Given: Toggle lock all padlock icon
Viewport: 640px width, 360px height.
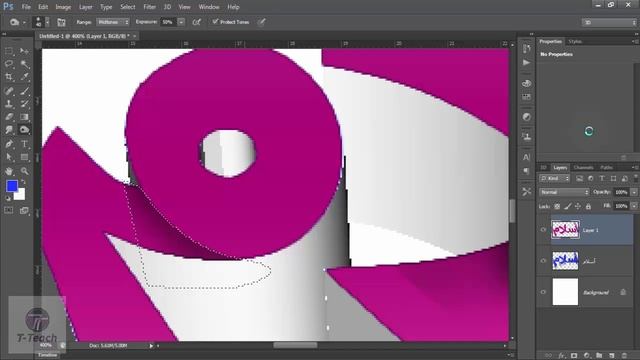Looking at the screenshot, I should point(588,207).
